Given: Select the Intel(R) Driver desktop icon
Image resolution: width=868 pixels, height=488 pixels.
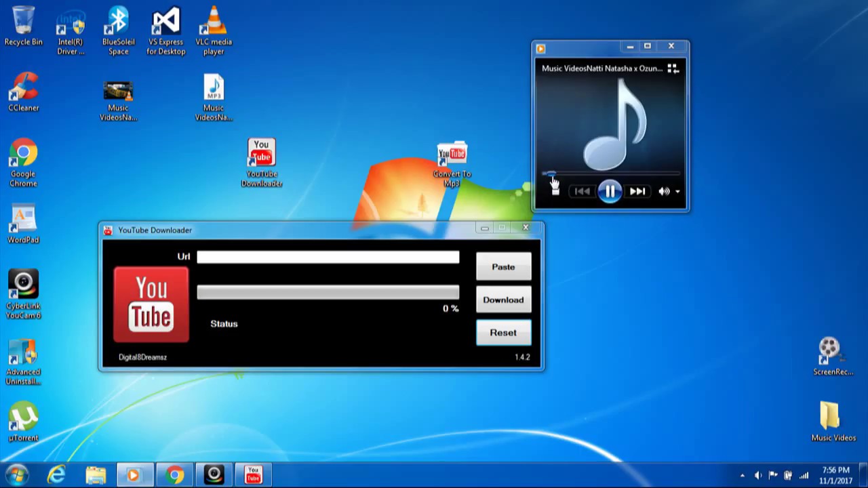Looking at the screenshot, I should click(71, 32).
